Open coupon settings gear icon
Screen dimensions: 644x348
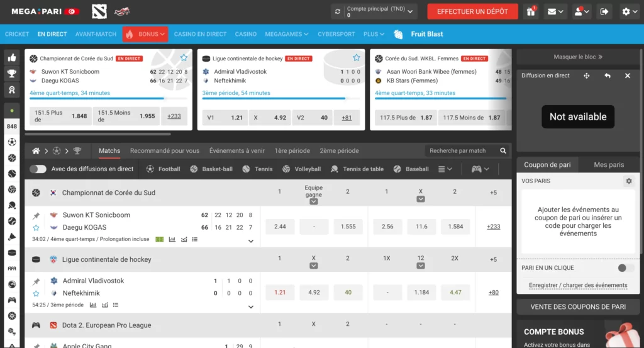[x=628, y=181]
